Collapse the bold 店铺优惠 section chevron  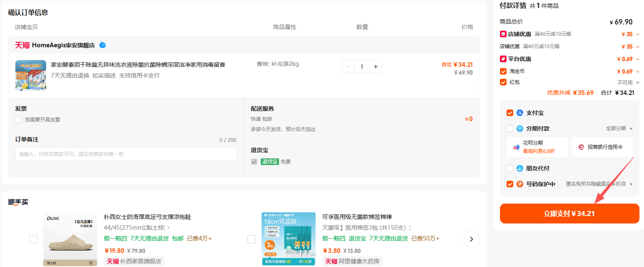coord(638,34)
